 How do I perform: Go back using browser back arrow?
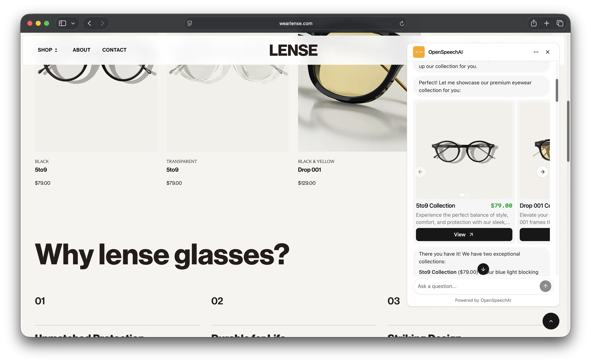point(89,23)
